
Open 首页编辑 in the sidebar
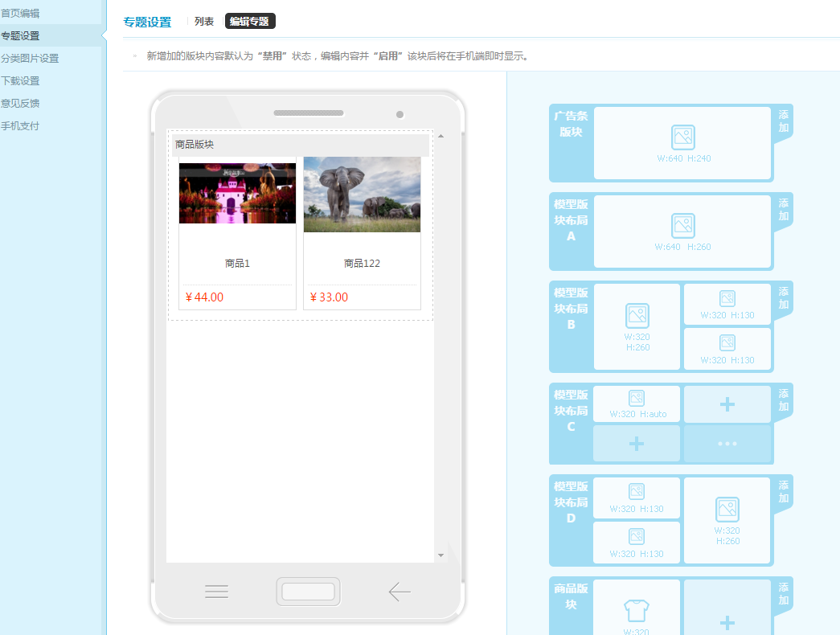pyautogui.click(x=20, y=14)
